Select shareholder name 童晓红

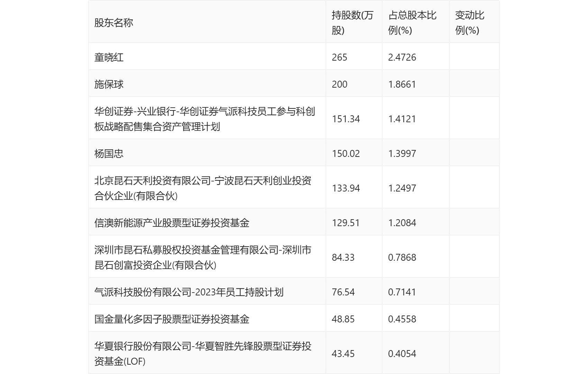109,57
